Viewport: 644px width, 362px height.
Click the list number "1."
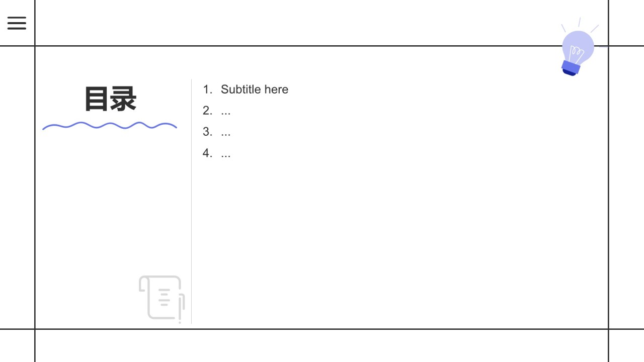coord(207,89)
